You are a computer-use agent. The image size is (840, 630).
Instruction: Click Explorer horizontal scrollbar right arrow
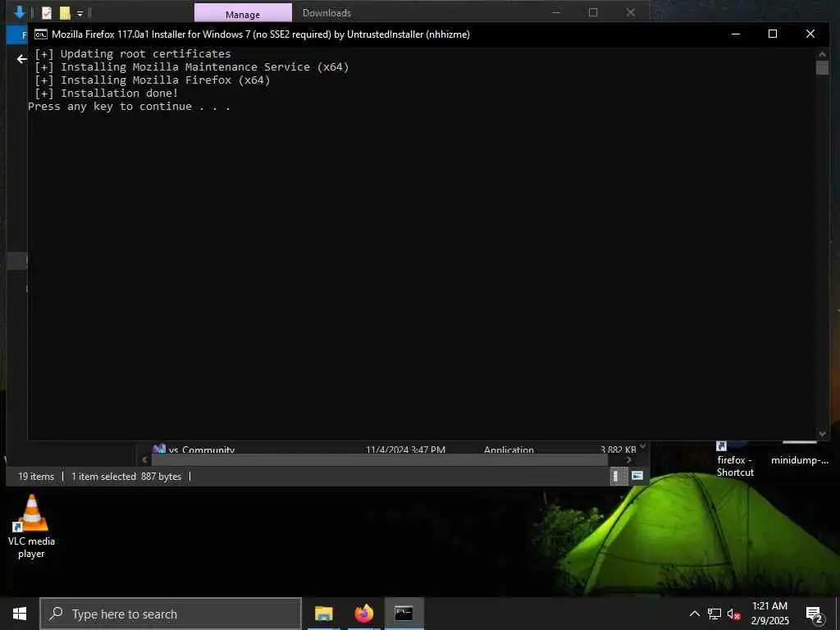(628, 459)
